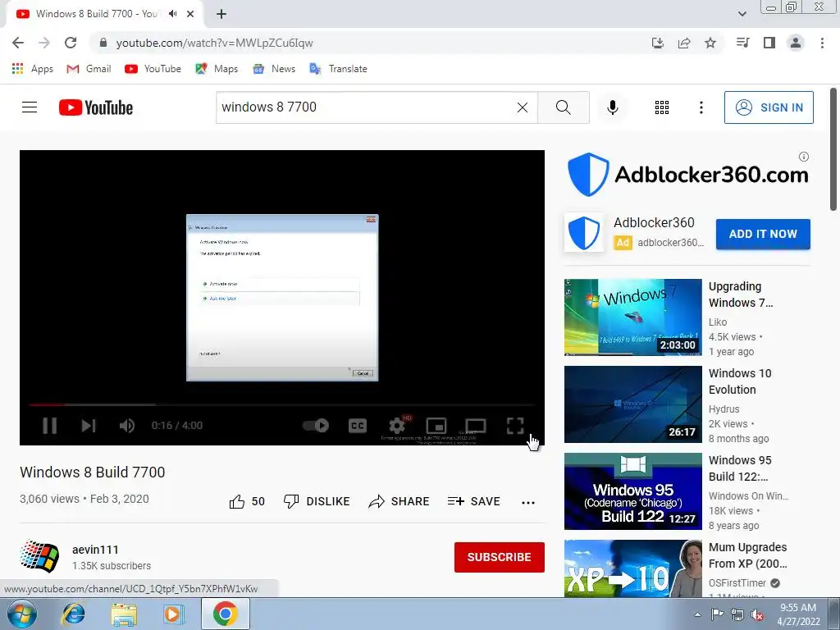This screenshot has height=630, width=840.
Task: Open the YouTube guide hamburger menu
Action: coord(30,107)
